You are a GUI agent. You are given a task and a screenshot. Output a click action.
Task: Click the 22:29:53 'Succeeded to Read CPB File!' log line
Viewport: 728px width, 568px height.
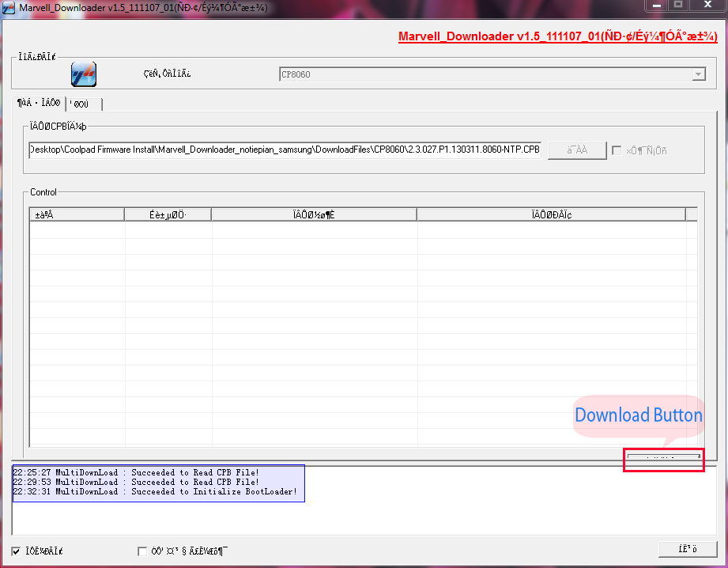pyautogui.click(x=136, y=482)
